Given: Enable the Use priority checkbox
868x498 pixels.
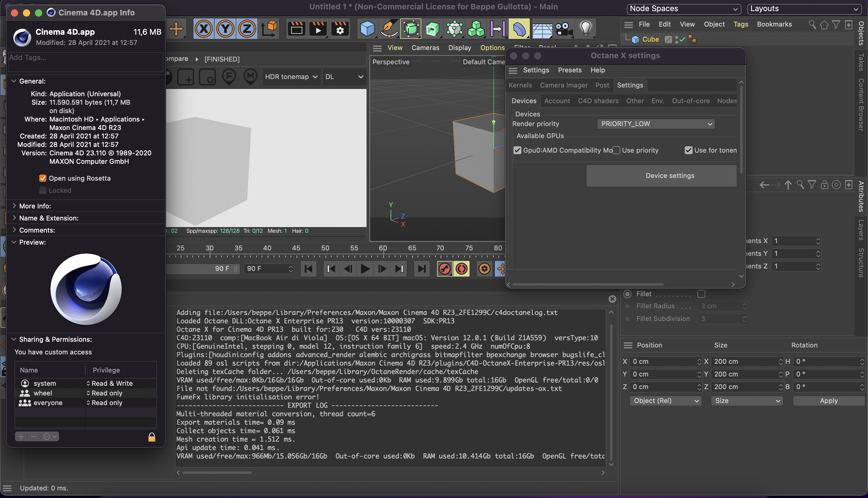Looking at the screenshot, I should pos(616,150).
